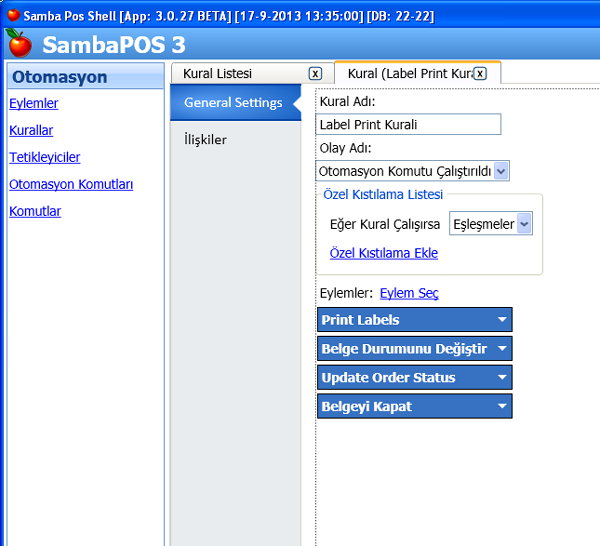Switch to the Kural Listesi tab
Screen dimensions: 600x546
(218, 73)
